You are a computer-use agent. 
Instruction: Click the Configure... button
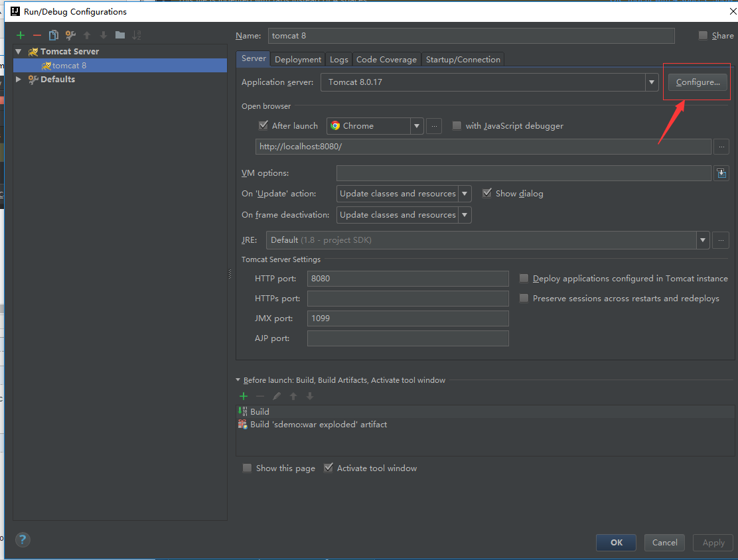(x=698, y=82)
